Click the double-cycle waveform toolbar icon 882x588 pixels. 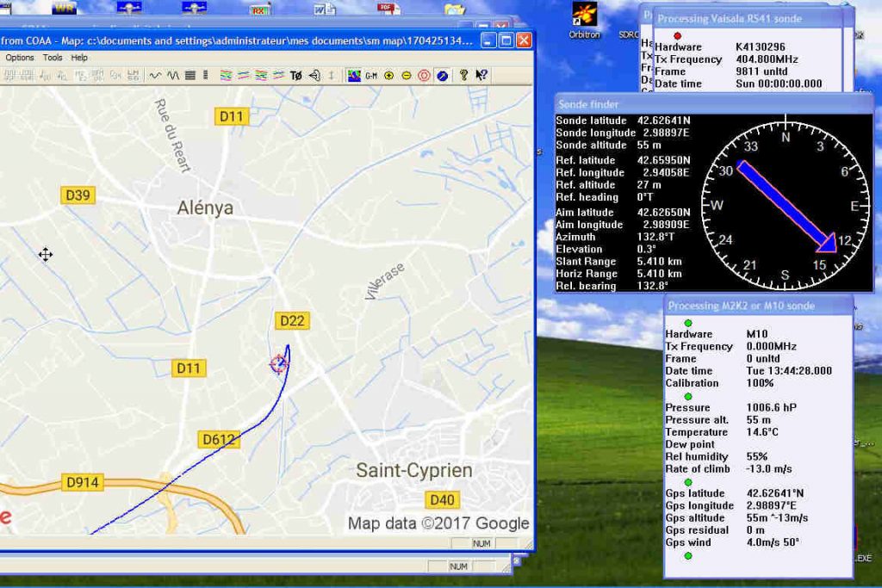(x=172, y=75)
